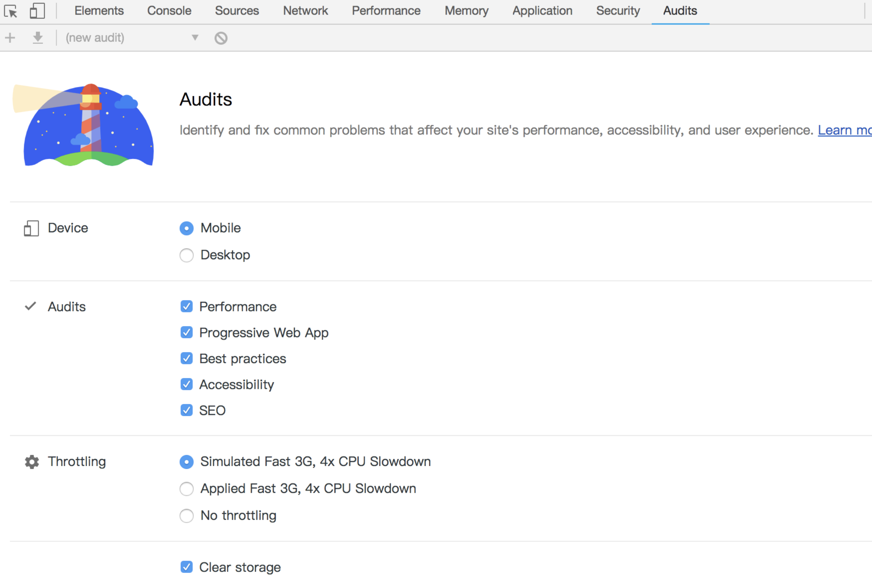Click the Device section phone icon

point(31,228)
